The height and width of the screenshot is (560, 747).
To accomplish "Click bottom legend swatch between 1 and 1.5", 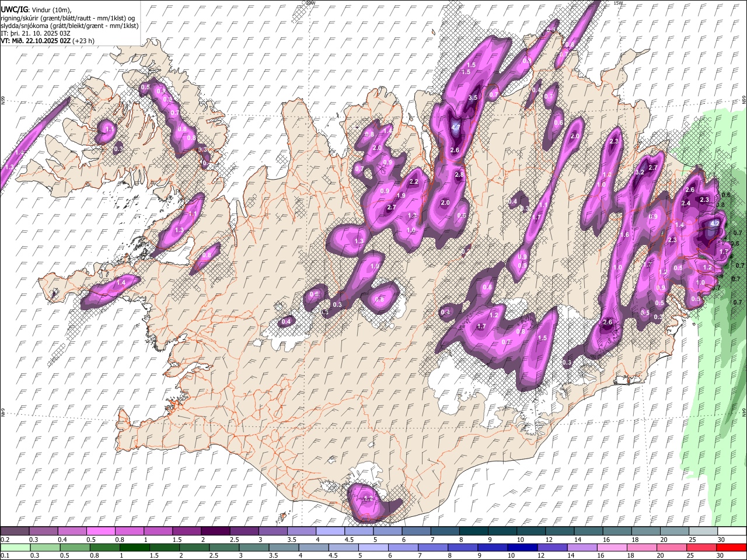I will 134,547.
